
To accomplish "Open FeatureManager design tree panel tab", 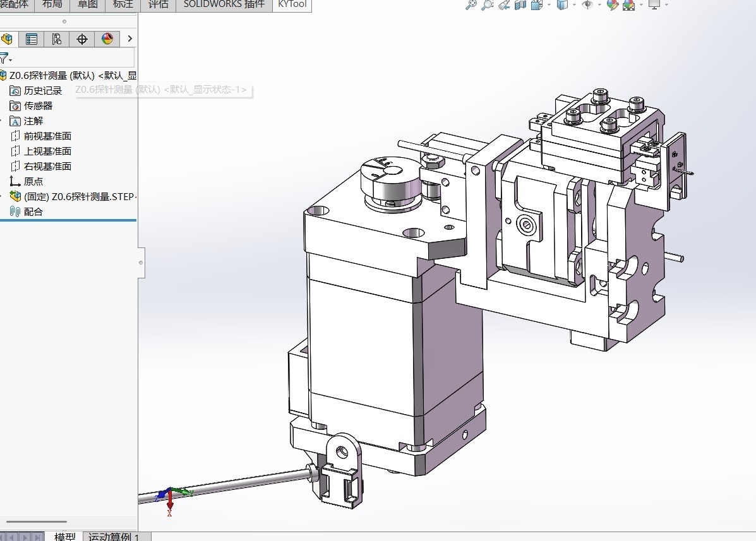I will [7, 39].
